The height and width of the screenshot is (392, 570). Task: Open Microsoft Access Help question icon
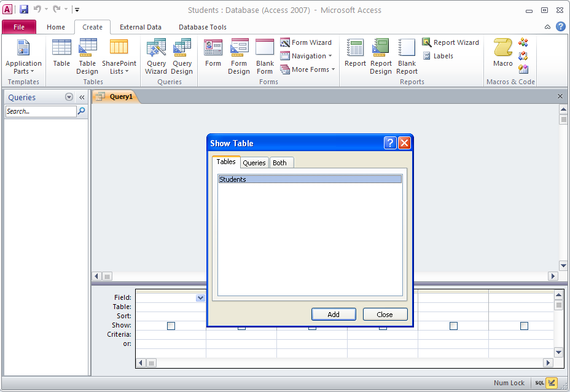pyautogui.click(x=561, y=26)
